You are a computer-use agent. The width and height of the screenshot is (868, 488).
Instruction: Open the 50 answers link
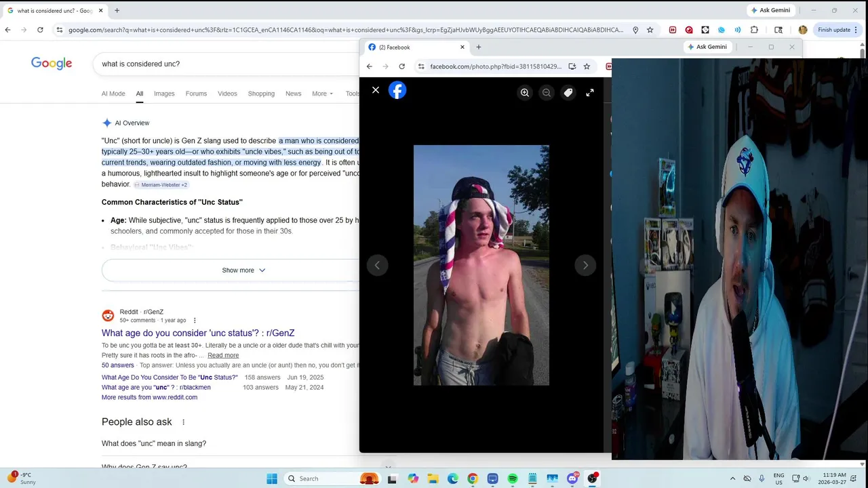coord(118,365)
